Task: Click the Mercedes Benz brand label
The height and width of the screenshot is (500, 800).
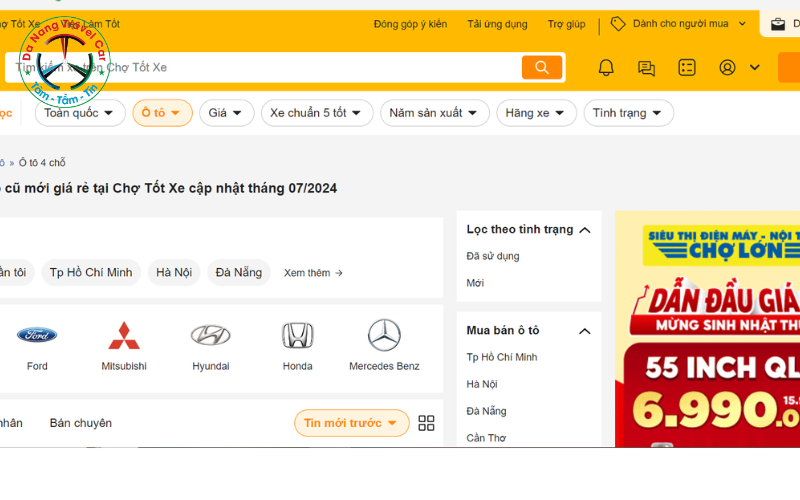Action: point(384,366)
